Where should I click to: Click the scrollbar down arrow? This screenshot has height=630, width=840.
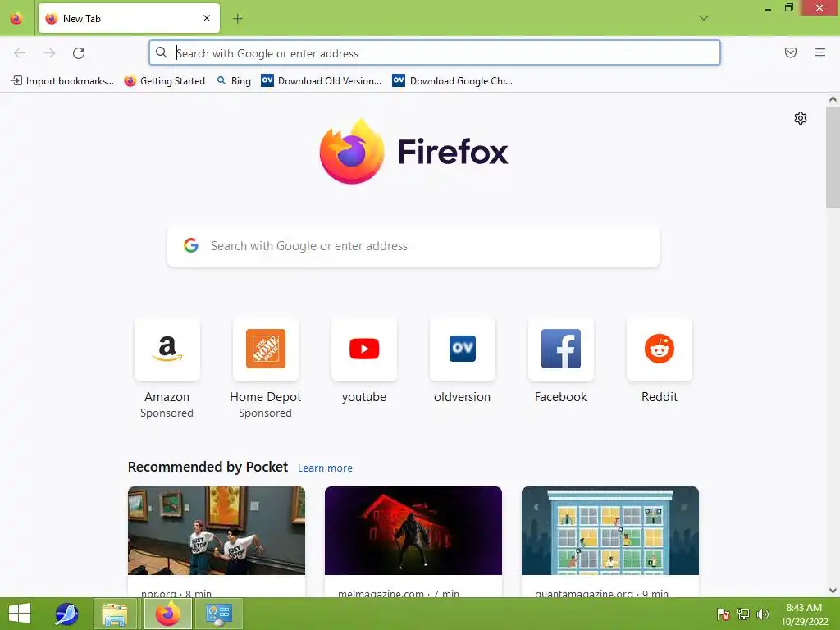pos(833,591)
